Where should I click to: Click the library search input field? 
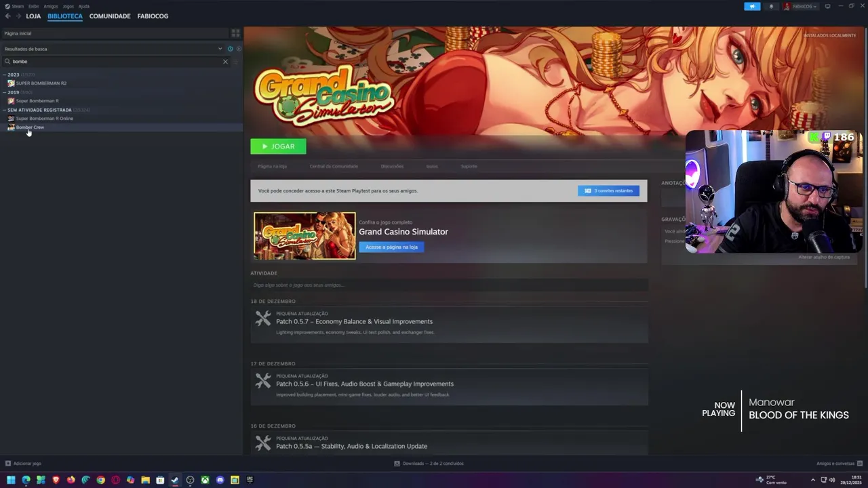click(117, 62)
